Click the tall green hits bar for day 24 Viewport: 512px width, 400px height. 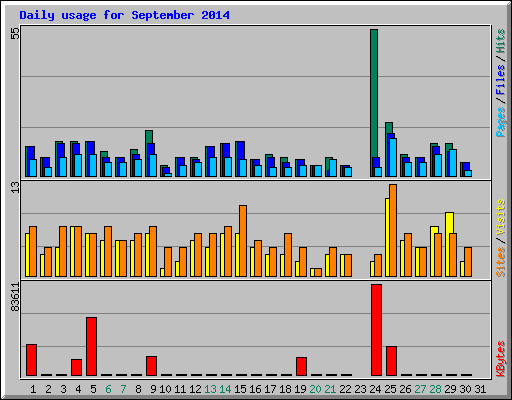click(374, 93)
